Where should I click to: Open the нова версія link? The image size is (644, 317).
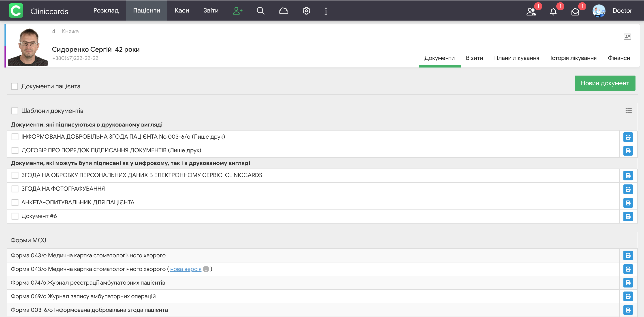point(186,269)
